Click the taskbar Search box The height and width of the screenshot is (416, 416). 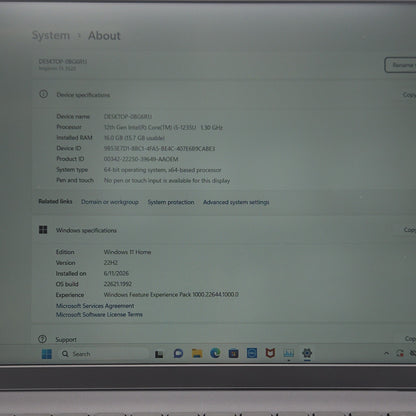coord(104,354)
